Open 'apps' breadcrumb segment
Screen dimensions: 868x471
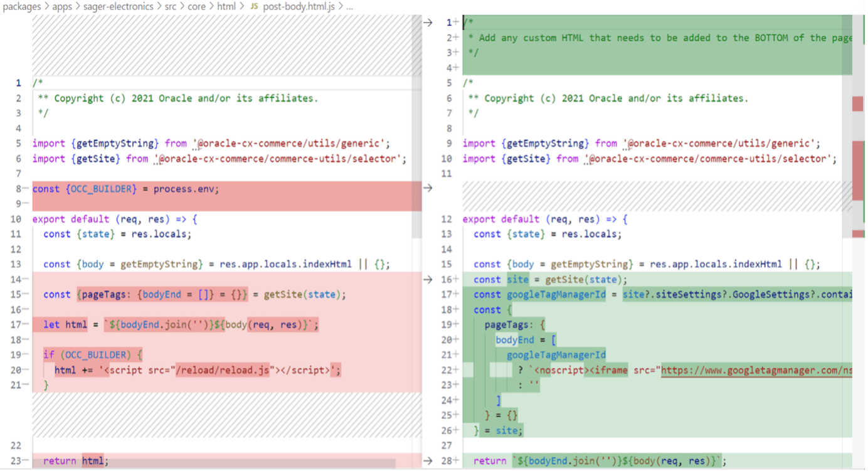pyautogui.click(x=62, y=6)
